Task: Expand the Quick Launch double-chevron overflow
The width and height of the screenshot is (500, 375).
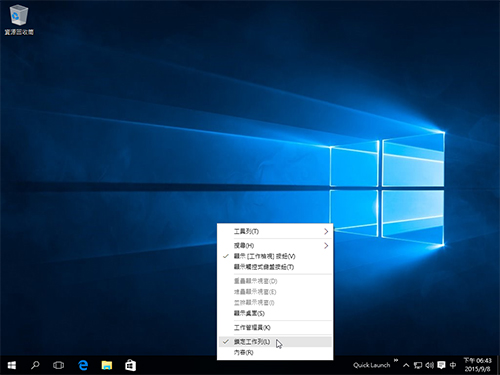Action: pyautogui.click(x=396, y=360)
